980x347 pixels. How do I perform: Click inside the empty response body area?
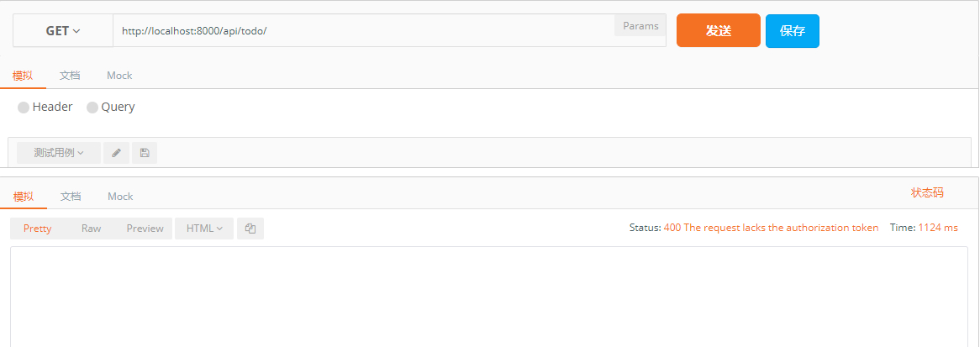(489, 297)
